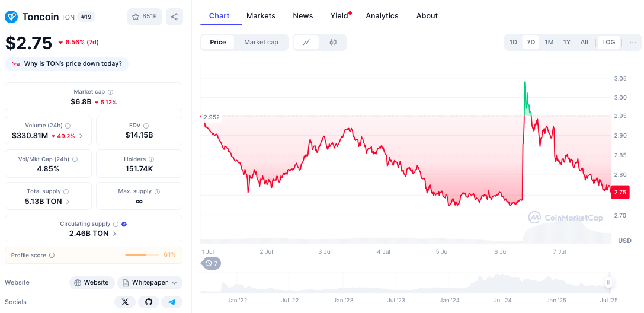
Task: Open the X (Twitter) social link
Action: [125, 302]
